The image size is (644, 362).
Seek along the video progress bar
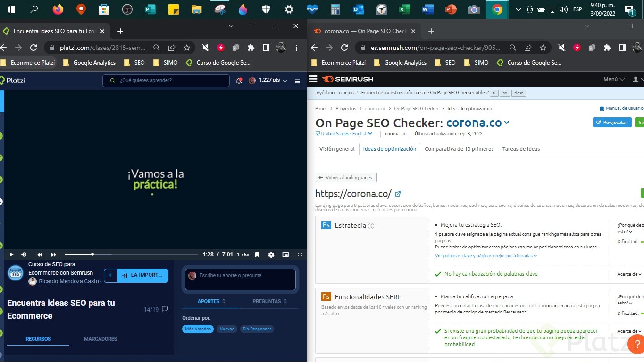(131, 255)
